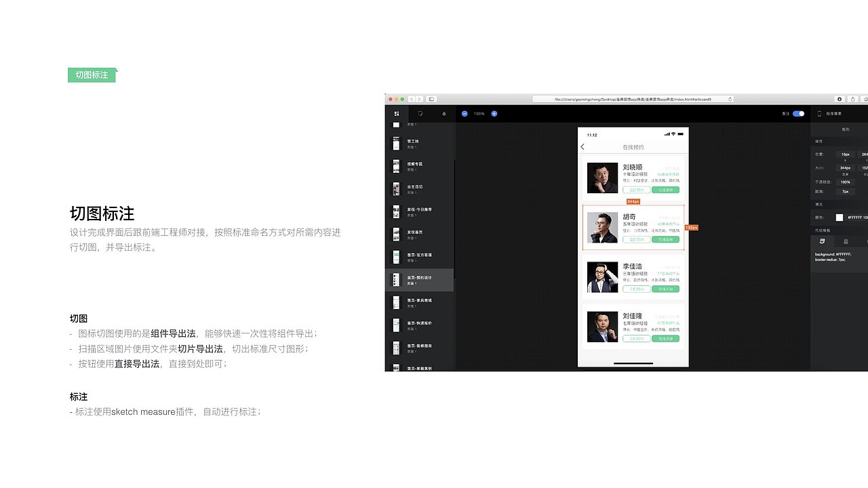Select the device preview icon beside 标准像素

coord(818,113)
